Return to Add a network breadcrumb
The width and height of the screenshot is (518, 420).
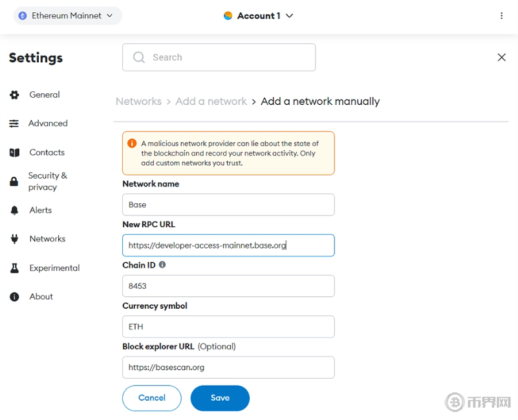[211, 102]
